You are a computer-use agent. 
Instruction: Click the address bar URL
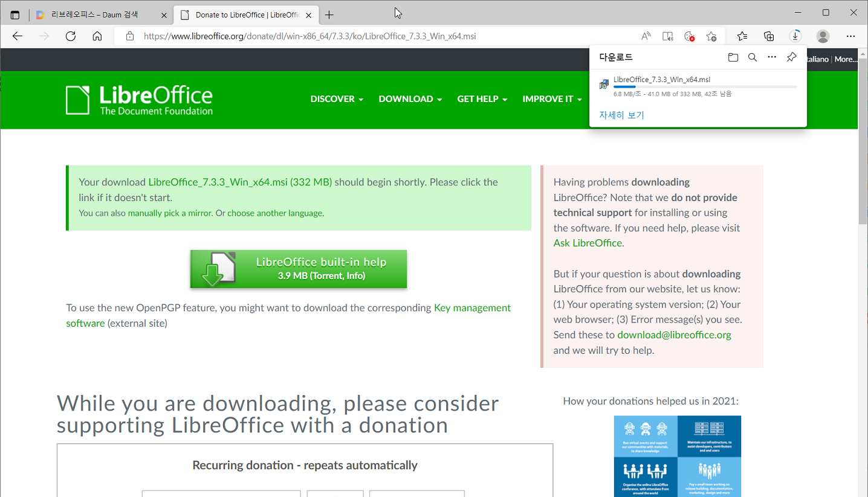[x=309, y=36]
